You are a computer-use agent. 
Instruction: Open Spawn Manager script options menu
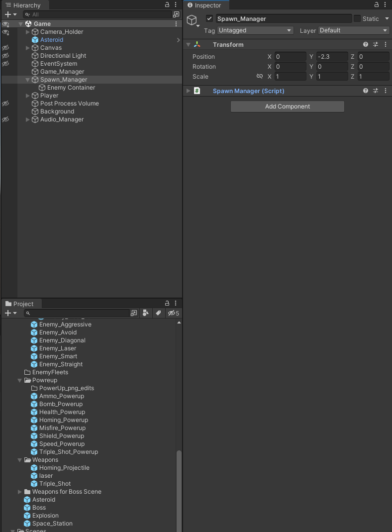[x=385, y=91]
